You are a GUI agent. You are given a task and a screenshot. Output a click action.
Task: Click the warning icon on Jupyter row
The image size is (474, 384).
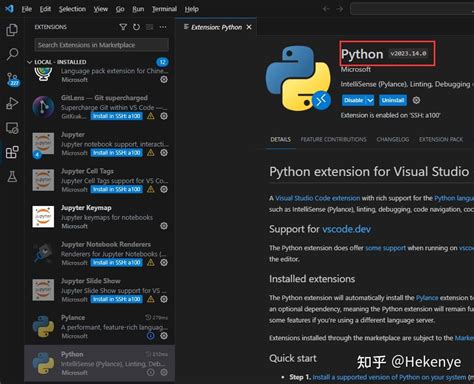[151, 153]
